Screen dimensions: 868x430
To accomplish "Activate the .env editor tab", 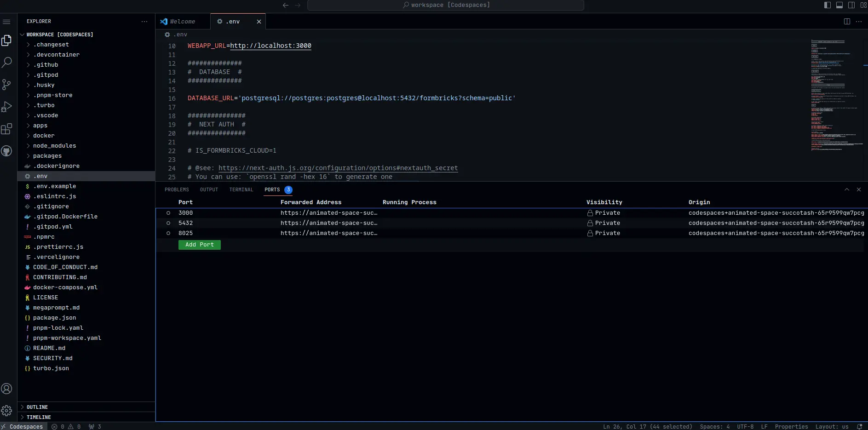I will 233,22.
